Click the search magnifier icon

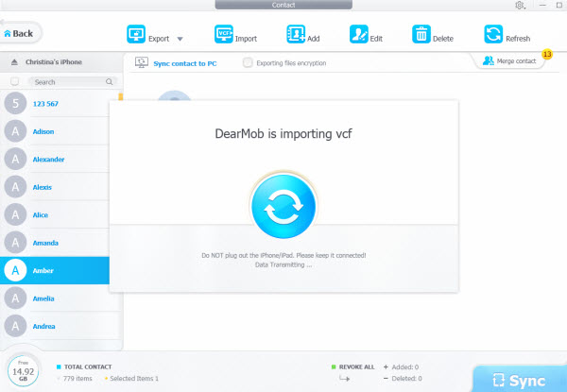pyautogui.click(x=110, y=82)
